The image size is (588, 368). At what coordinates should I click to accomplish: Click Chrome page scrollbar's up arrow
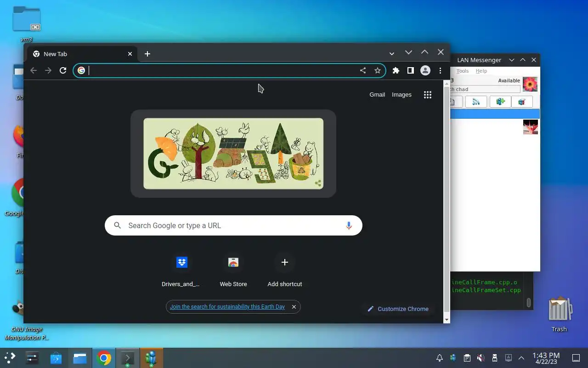pyautogui.click(x=447, y=83)
